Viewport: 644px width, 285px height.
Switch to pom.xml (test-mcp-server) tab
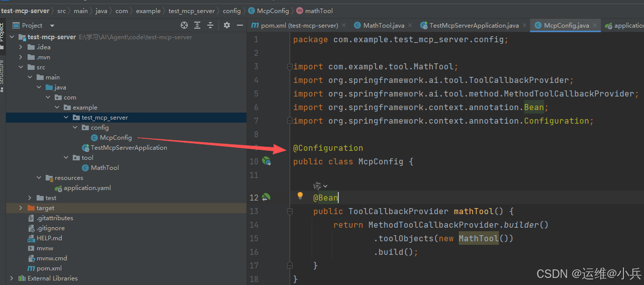click(x=299, y=25)
